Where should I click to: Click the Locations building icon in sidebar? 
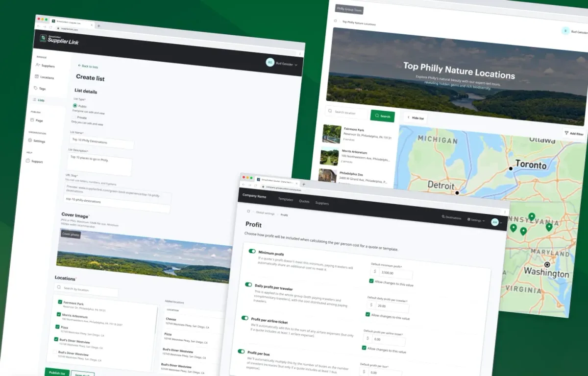tap(37, 76)
